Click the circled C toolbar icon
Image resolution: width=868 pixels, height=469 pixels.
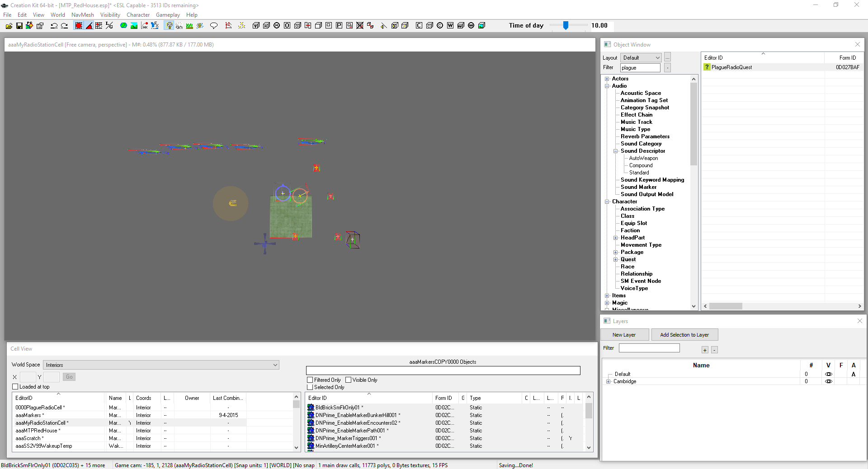(440, 26)
